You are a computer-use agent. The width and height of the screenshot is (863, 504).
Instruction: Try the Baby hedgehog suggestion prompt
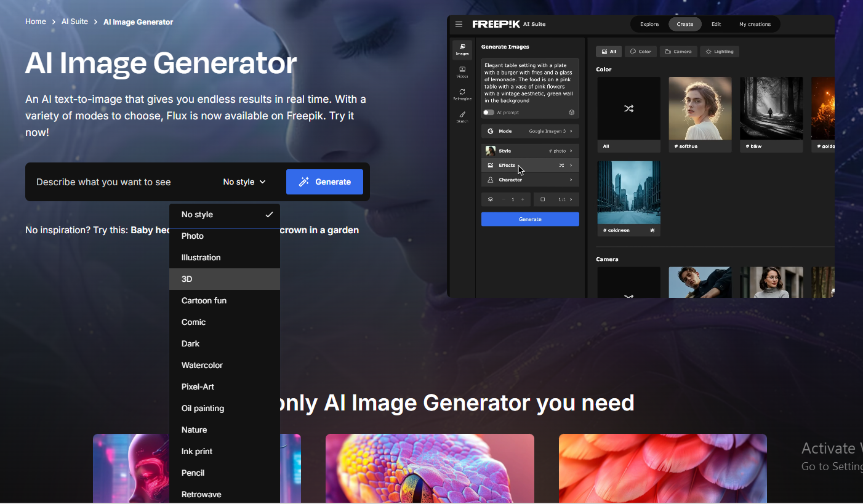pyautogui.click(x=244, y=230)
